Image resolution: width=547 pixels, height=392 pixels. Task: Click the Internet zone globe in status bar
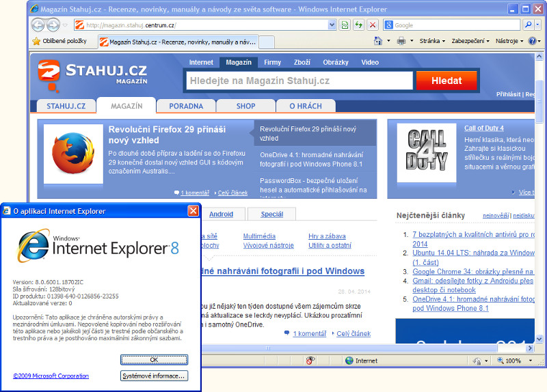tap(349, 361)
